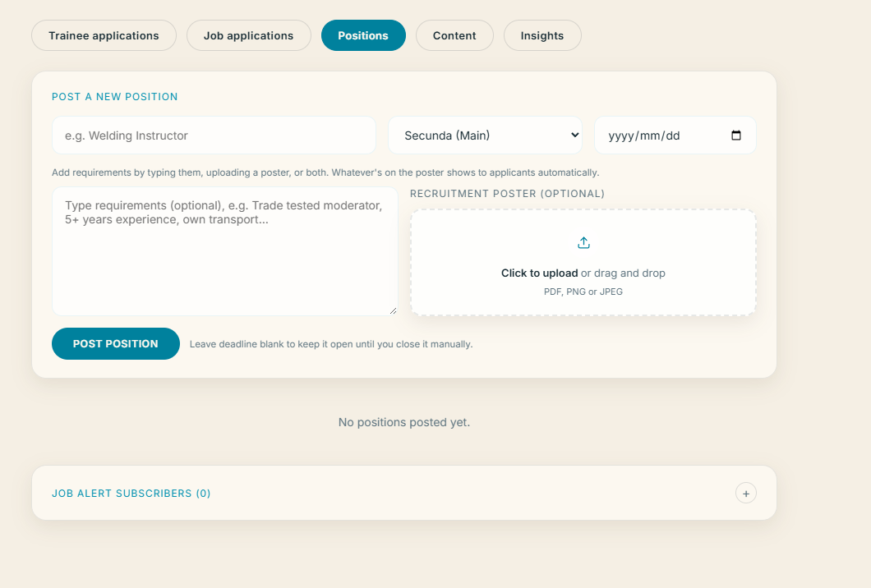Open the Trainee applications tab

point(104,35)
